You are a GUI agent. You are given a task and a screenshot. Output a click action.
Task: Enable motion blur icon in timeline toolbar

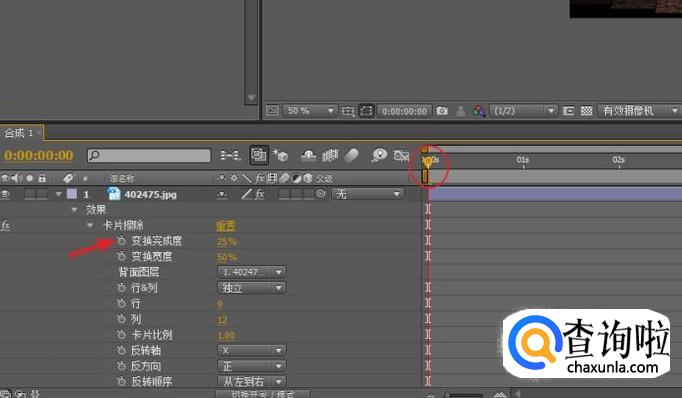[x=351, y=155]
